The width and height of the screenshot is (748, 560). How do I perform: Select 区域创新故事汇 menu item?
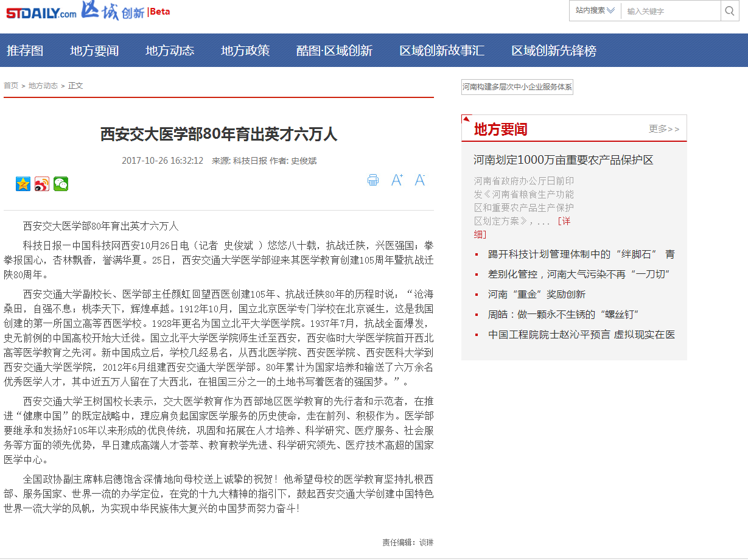point(442,51)
